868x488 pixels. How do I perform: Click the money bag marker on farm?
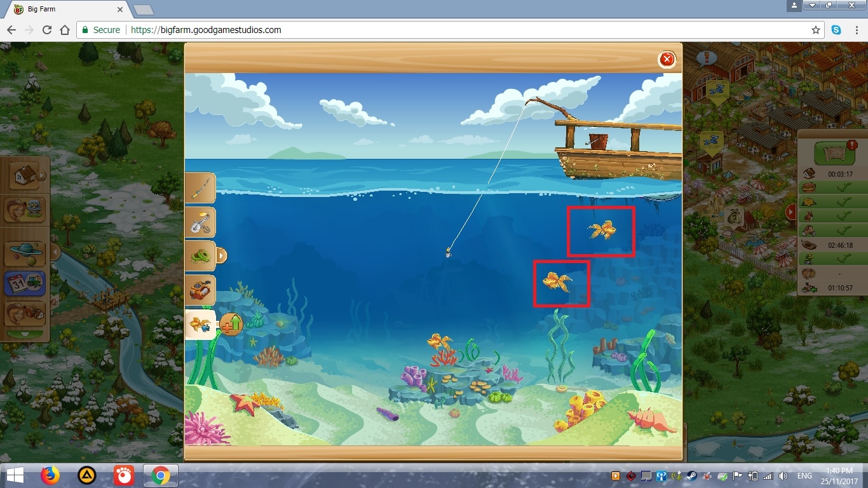(734, 217)
